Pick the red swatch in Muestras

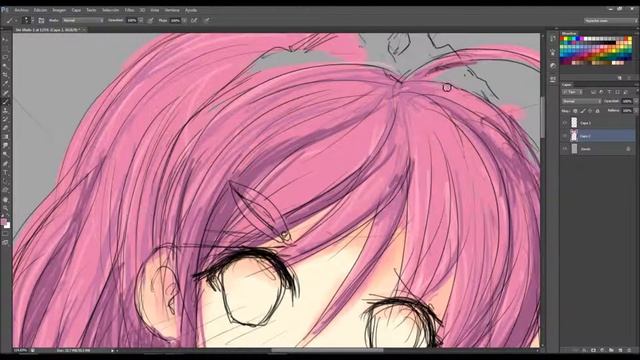563,39
